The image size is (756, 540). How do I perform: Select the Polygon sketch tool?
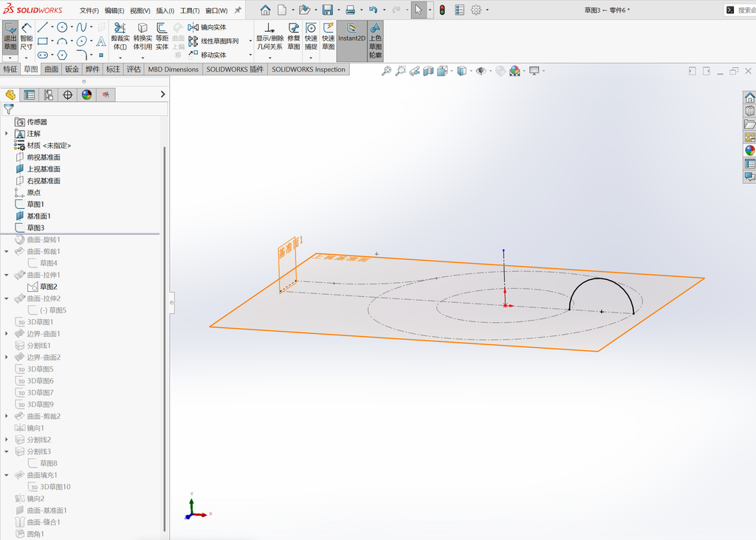(62, 55)
